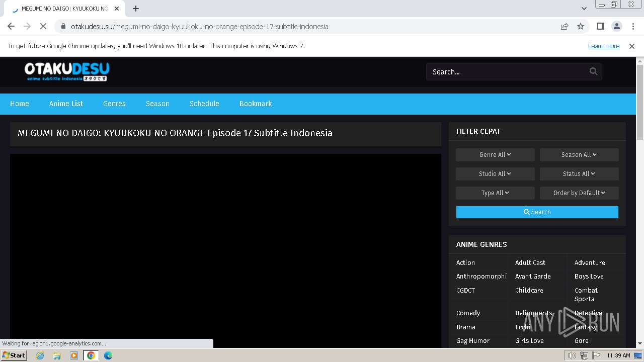Click the magnifier icon in the search box
Image resolution: width=644 pixels, height=362 pixels.
pyautogui.click(x=593, y=71)
